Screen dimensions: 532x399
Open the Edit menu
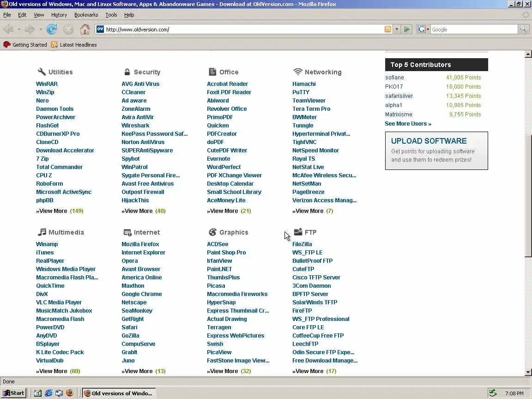coord(22,15)
